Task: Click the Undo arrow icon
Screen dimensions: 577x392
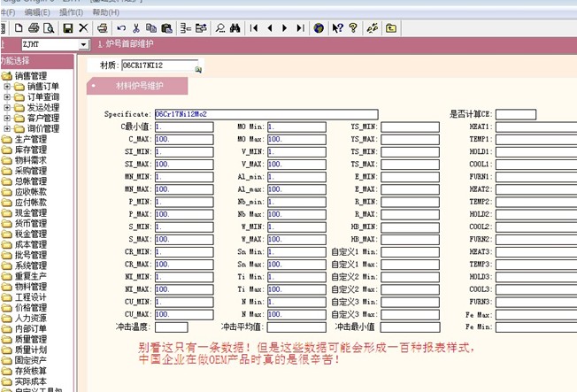Action: pos(121,28)
